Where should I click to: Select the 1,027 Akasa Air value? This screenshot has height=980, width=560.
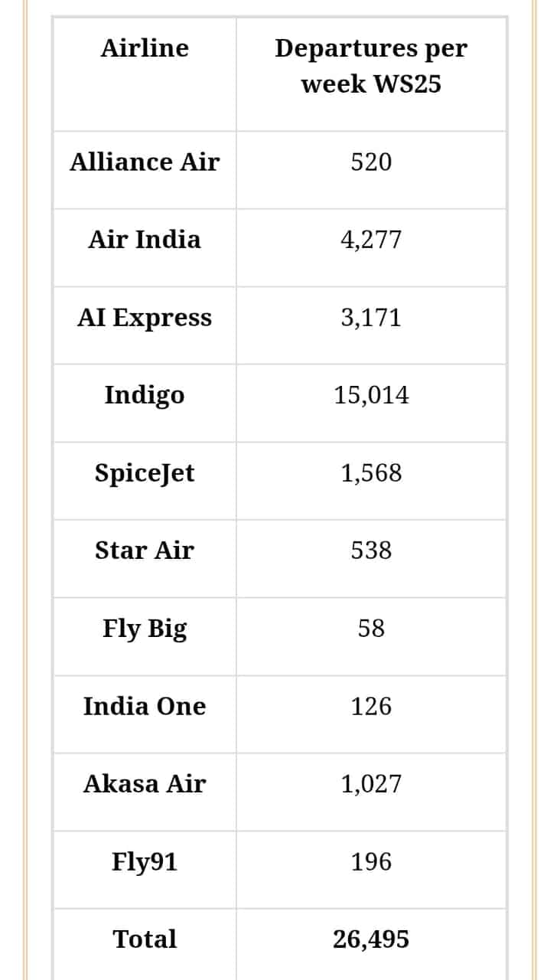(371, 784)
